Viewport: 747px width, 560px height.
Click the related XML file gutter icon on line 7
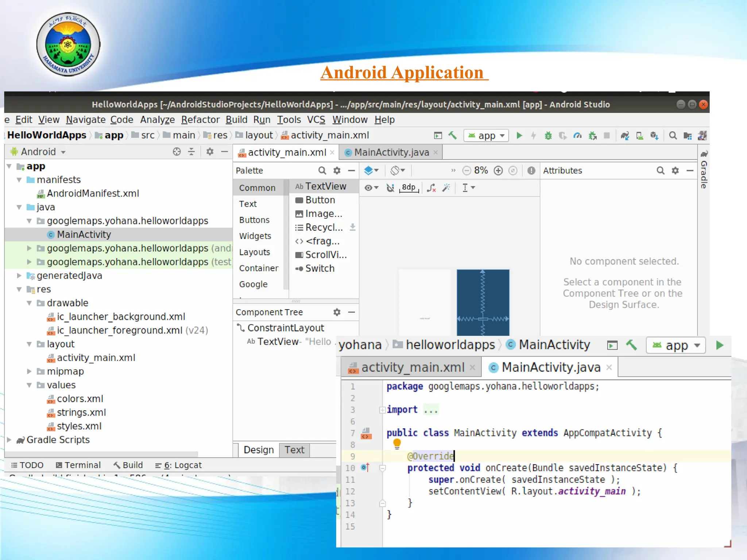click(x=366, y=433)
